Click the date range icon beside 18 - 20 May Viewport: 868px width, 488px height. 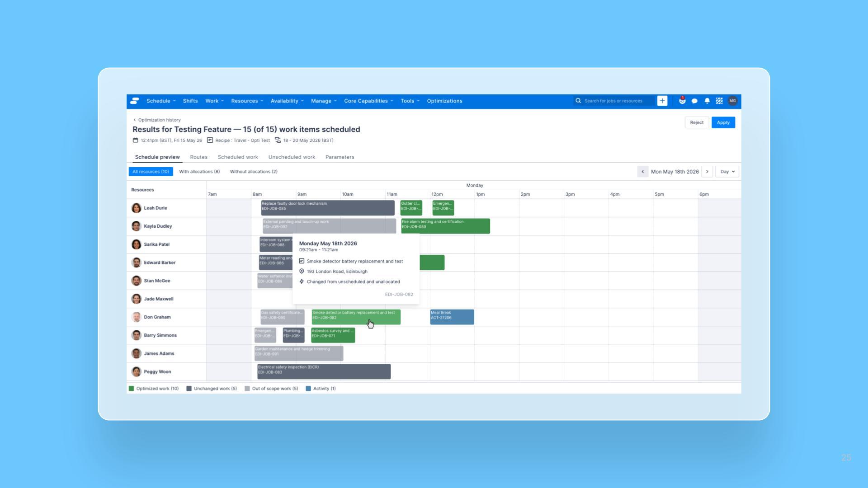tap(278, 140)
